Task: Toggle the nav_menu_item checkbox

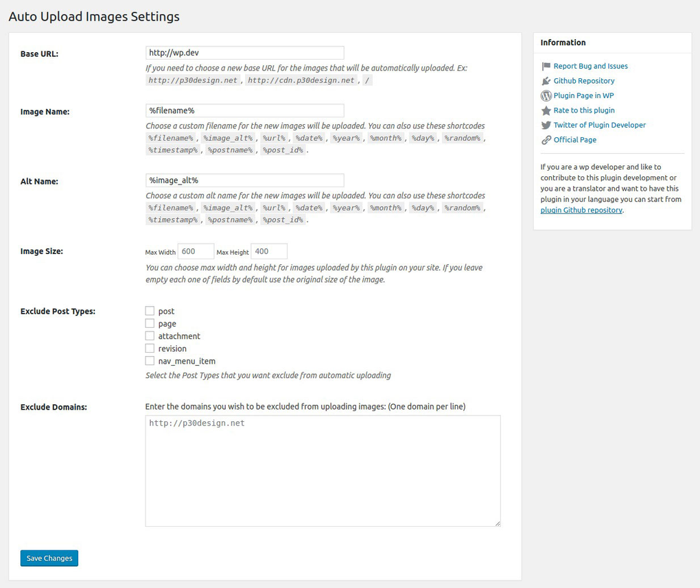Action: coord(149,360)
